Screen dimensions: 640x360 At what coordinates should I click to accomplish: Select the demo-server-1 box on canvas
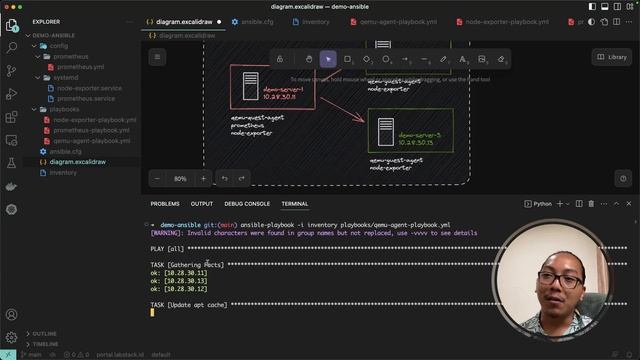click(x=273, y=87)
